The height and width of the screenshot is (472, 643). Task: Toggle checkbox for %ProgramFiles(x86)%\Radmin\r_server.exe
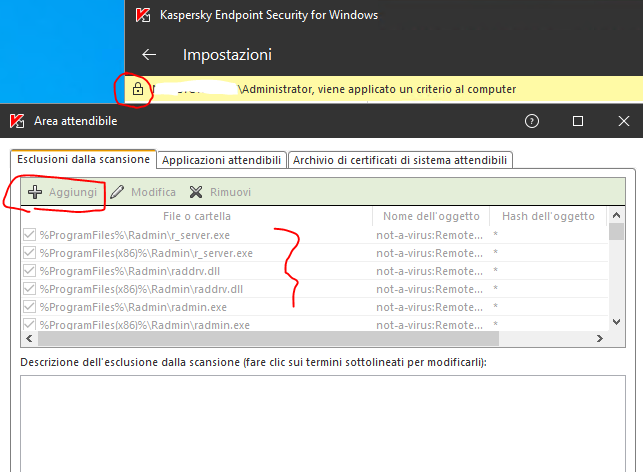coord(30,253)
